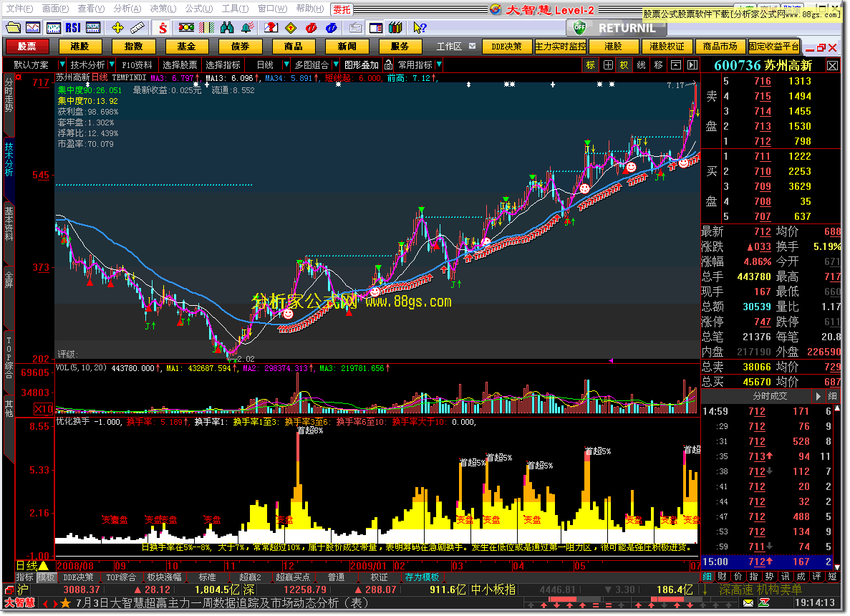
Task: Select the skip-to-end bar icon
Action: (692, 65)
